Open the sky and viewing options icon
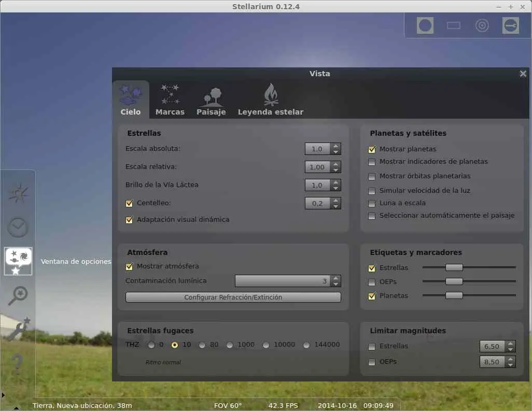Viewport: 532px width, 411px height. (18, 261)
